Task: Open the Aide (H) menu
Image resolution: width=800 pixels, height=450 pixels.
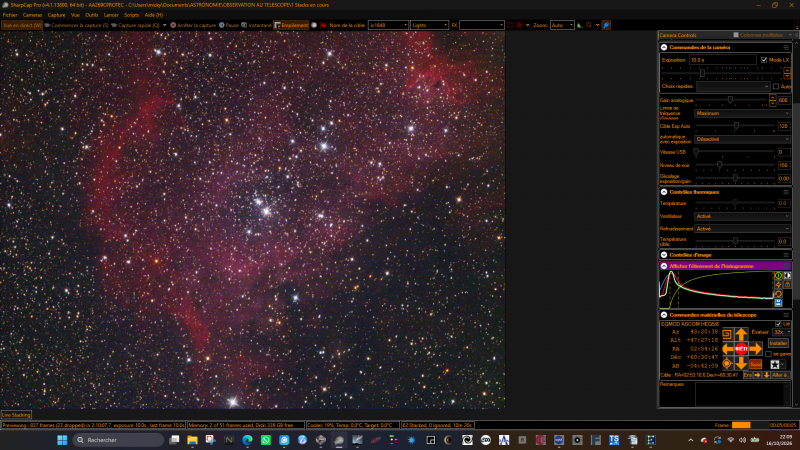Action: pyautogui.click(x=154, y=15)
